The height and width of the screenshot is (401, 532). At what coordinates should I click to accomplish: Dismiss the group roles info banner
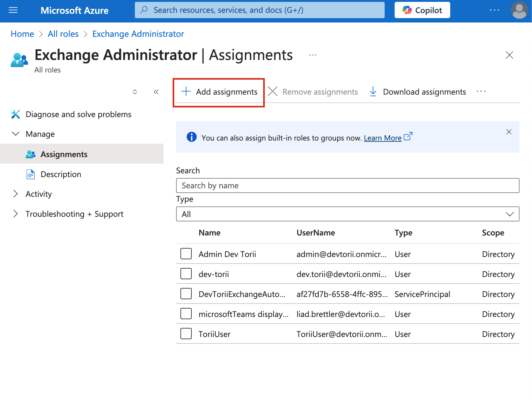509,132
